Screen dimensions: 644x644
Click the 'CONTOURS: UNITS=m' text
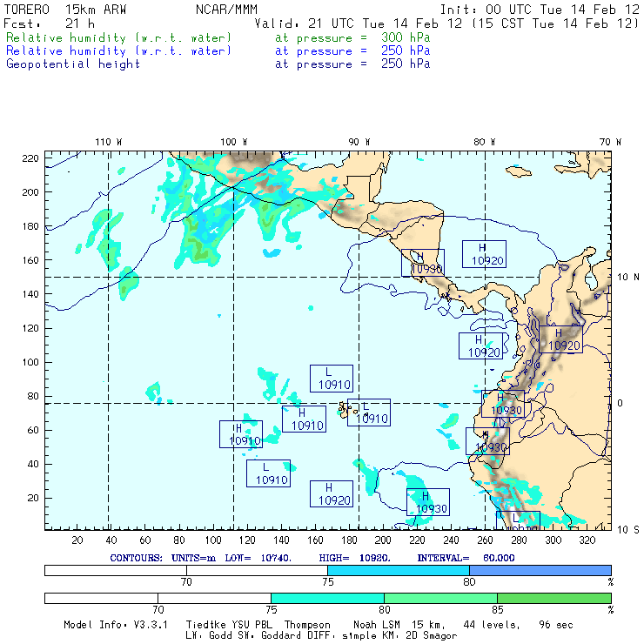tap(163, 558)
